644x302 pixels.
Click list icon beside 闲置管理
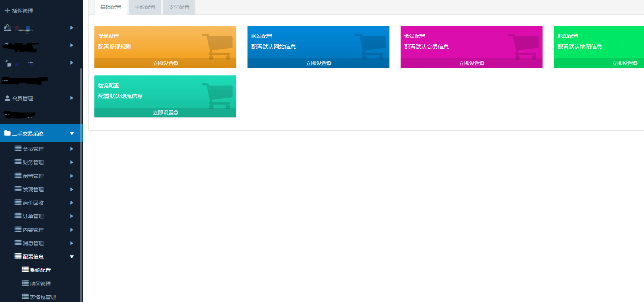point(18,175)
